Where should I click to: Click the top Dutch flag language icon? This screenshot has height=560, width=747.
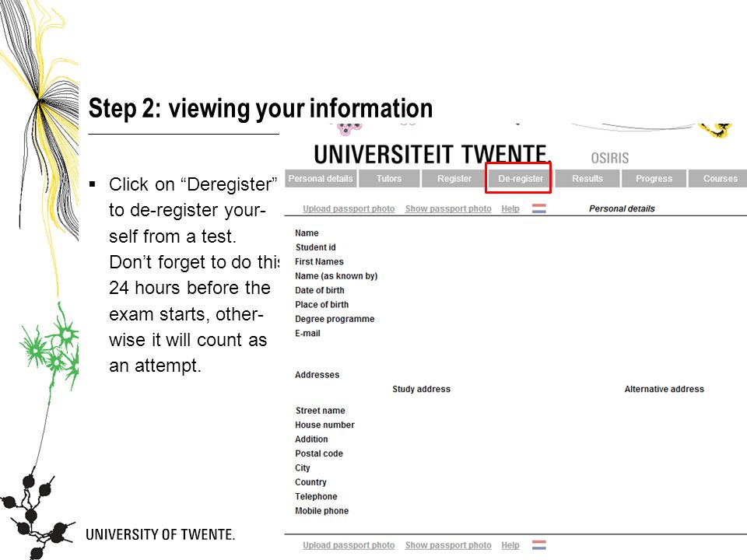point(538,208)
